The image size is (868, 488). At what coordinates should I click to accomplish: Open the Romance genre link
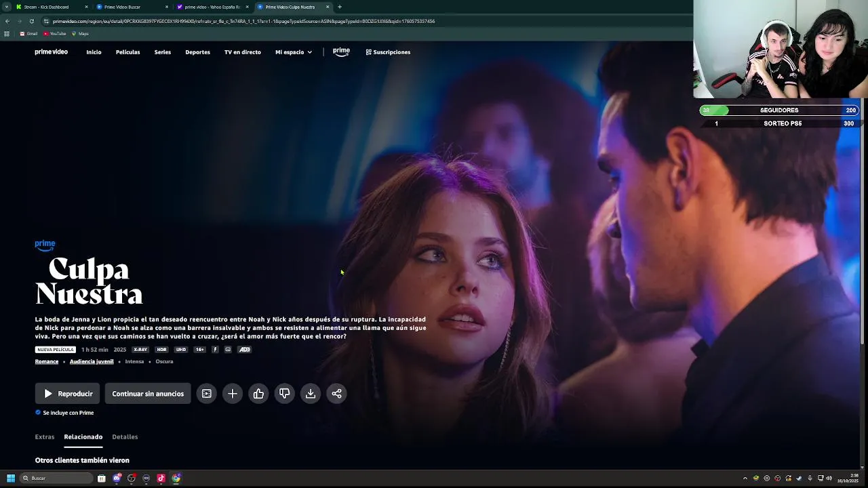[x=47, y=362]
